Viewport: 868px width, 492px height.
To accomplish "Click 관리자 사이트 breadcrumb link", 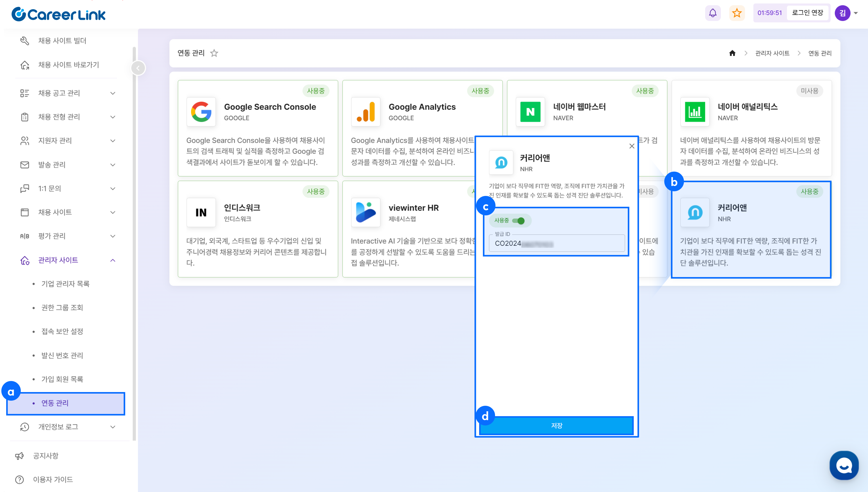I will click(x=772, y=53).
